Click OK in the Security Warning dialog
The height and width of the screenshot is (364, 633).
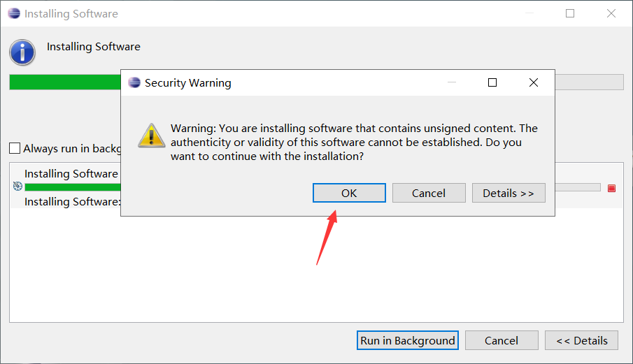coord(349,193)
